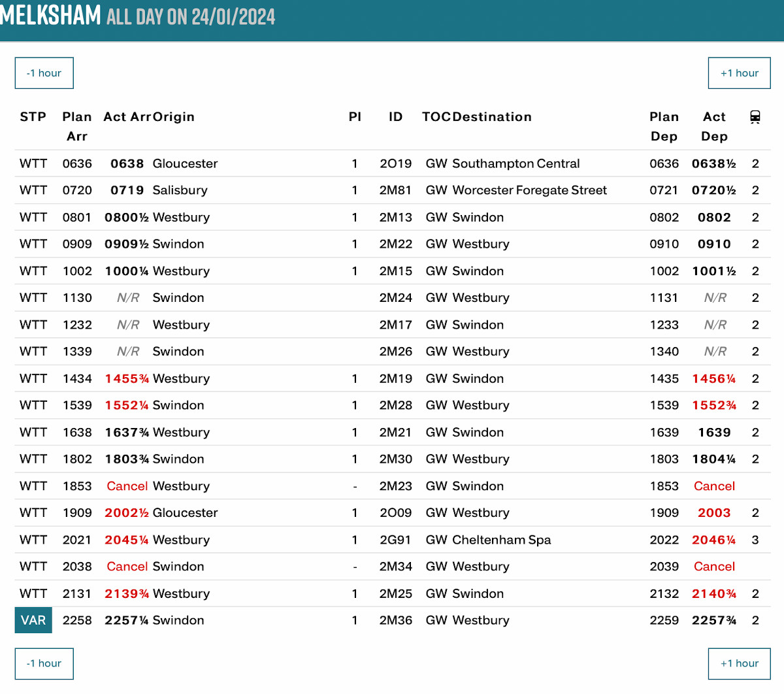Open train ID 2M36 details
784x694 pixels.
tap(395, 621)
